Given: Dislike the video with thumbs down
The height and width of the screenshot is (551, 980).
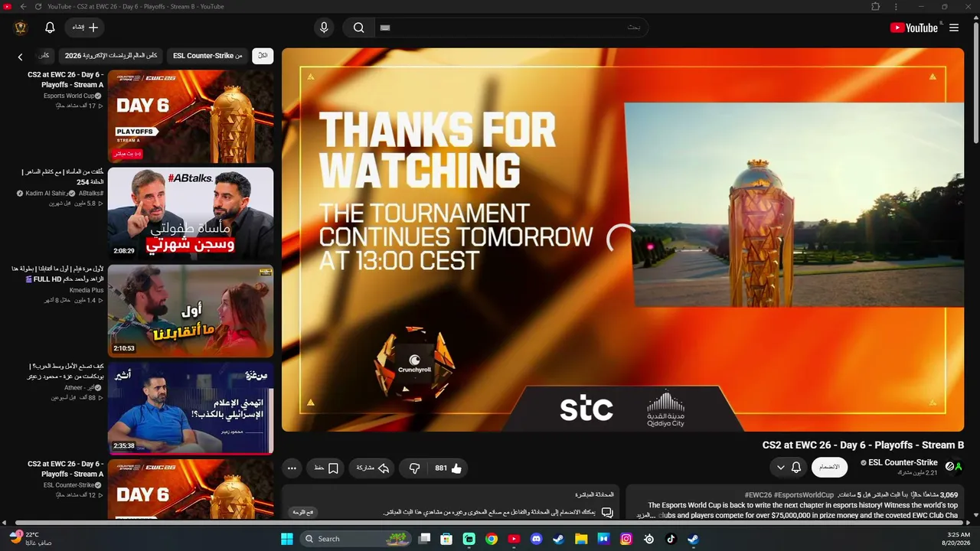Looking at the screenshot, I should pyautogui.click(x=414, y=468).
